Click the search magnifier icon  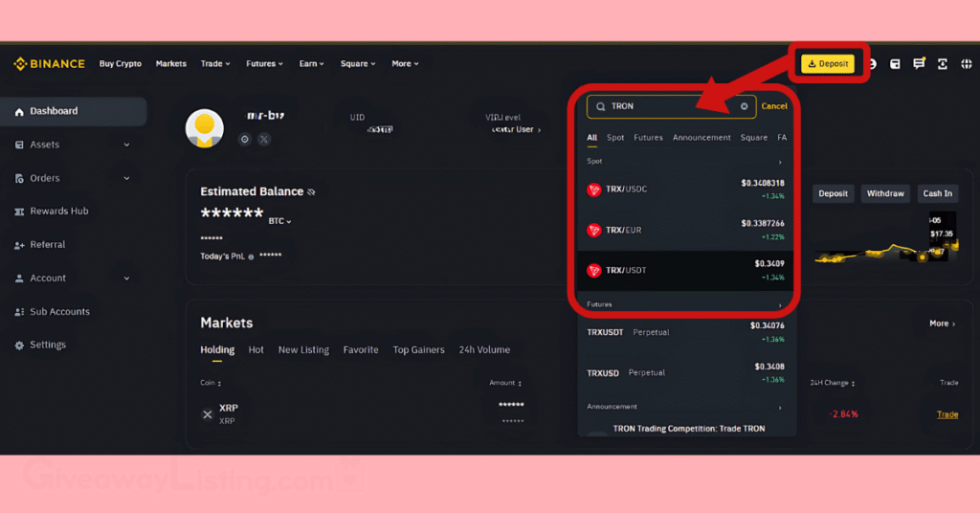[x=601, y=106]
